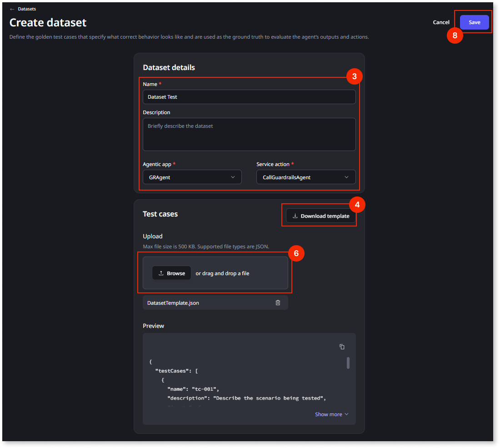Viewport: 500px width, 448px height.
Task: Click the "description" line in the preview
Action: [246, 398]
